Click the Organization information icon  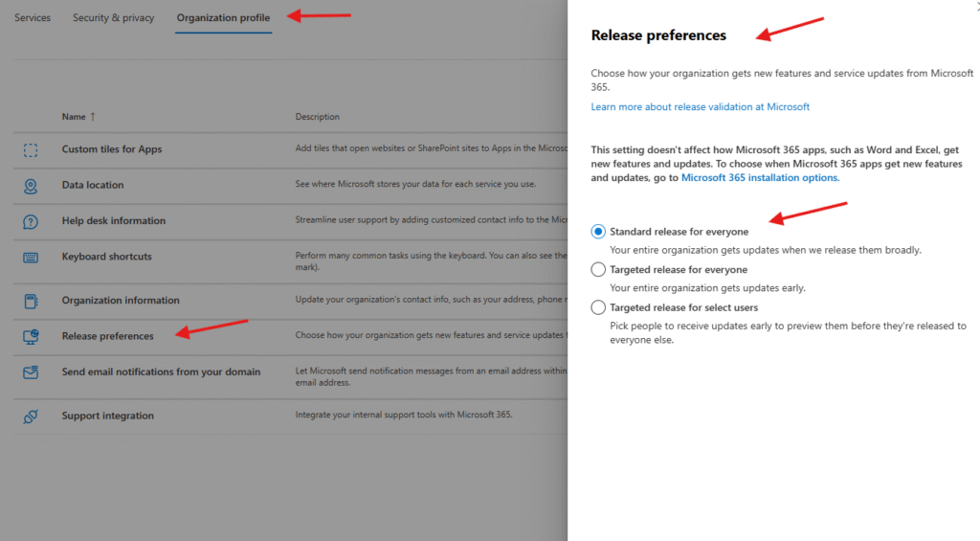[x=31, y=301]
